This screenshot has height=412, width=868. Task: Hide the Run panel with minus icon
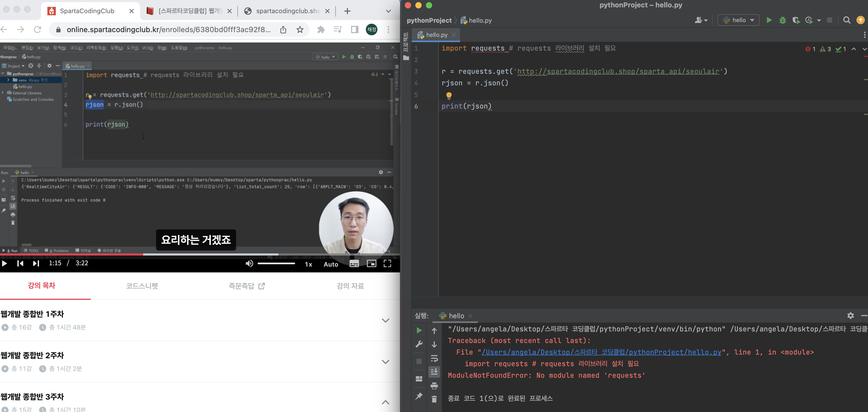coord(864,316)
